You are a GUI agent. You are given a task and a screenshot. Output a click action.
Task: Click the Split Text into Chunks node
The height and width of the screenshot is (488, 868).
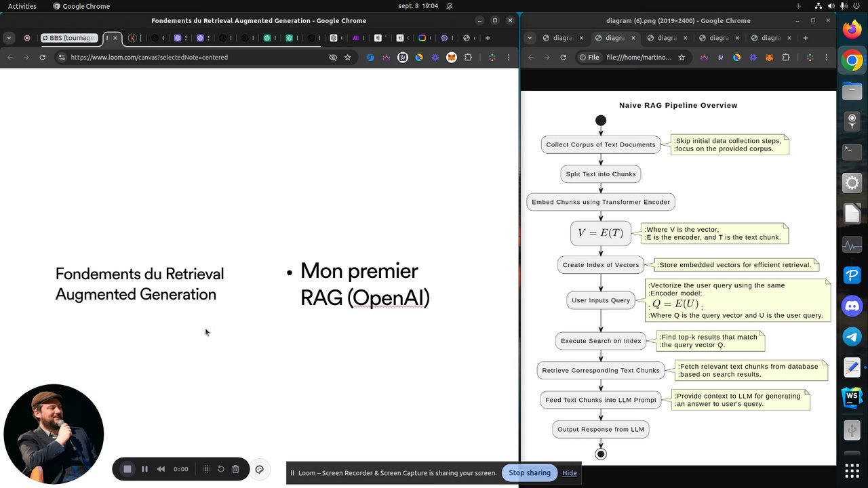tap(601, 174)
